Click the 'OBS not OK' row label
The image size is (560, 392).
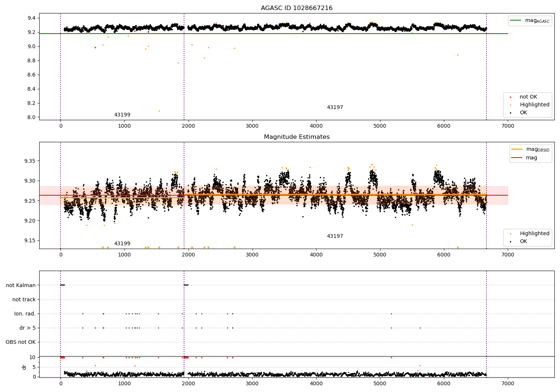coord(21,342)
